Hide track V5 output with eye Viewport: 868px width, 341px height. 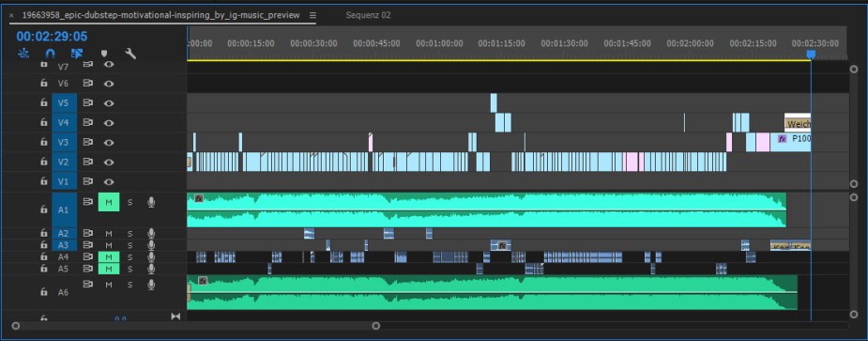(x=109, y=102)
